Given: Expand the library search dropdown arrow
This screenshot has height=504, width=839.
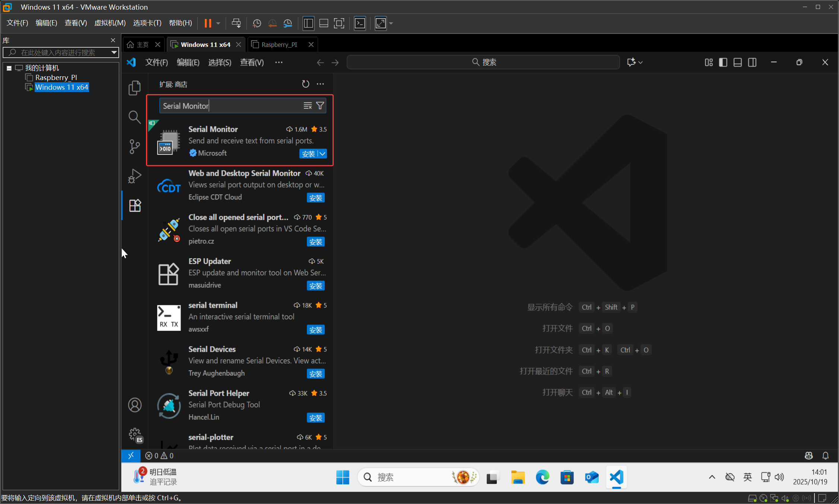Looking at the screenshot, I should point(114,52).
